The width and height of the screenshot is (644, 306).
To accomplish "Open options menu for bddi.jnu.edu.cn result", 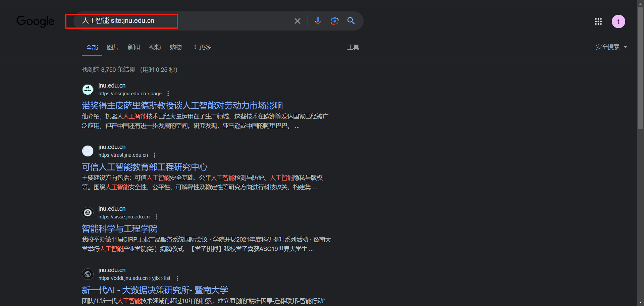I will pos(177,278).
